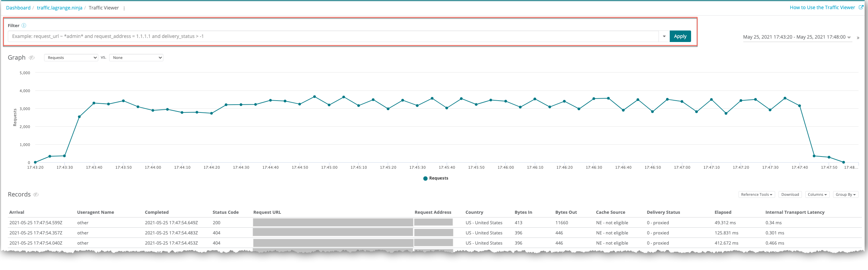Open the Requests metric dropdown
The image size is (868, 270).
[71, 58]
